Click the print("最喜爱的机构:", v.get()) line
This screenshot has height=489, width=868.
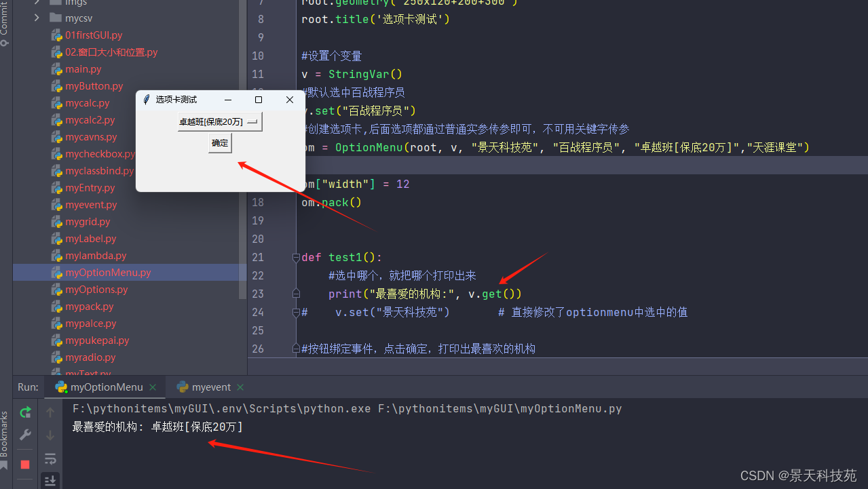[425, 294]
